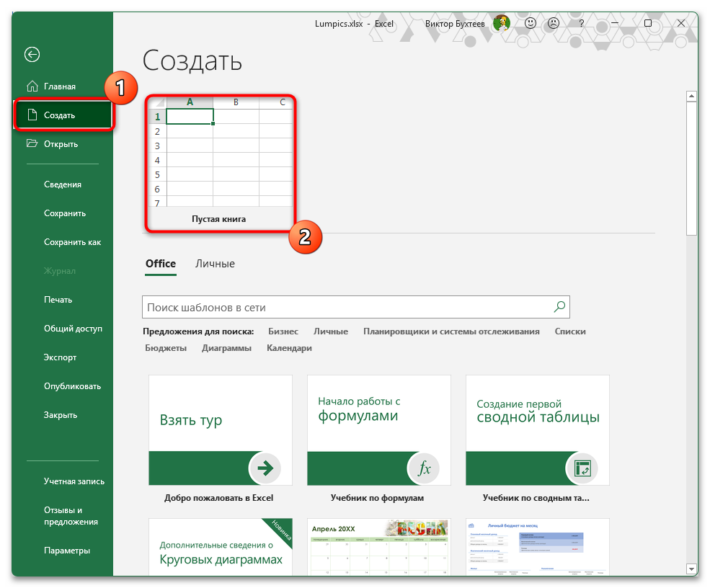Screen dimensions: 710x588
Task: Click the Создать new document icon
Action: point(32,114)
